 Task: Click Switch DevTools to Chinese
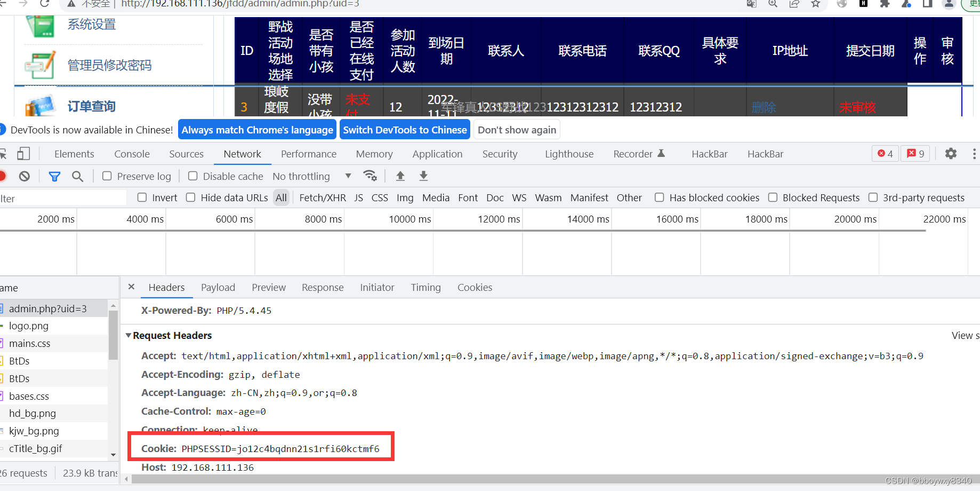pyautogui.click(x=405, y=130)
